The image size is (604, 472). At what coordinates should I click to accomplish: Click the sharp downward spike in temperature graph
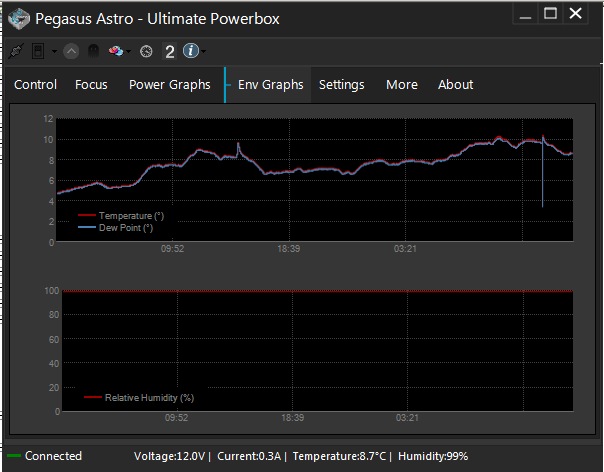coord(542,173)
